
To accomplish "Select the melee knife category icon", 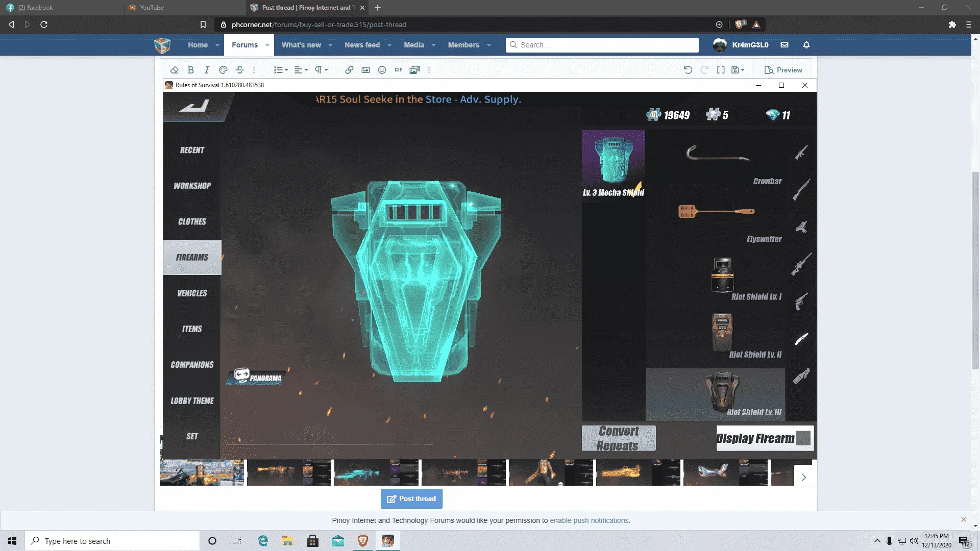I will pyautogui.click(x=801, y=339).
